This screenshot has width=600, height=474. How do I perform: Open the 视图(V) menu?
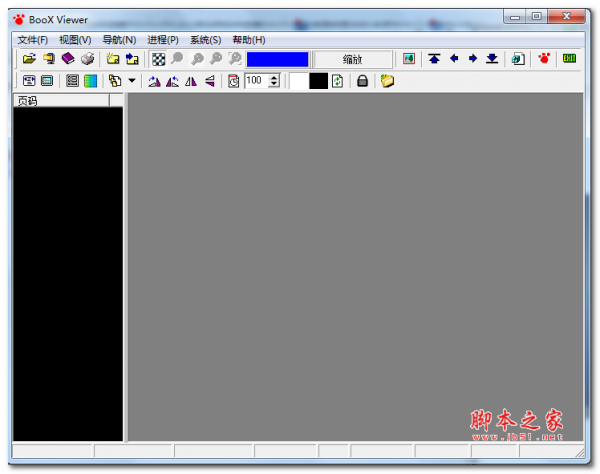(x=75, y=40)
